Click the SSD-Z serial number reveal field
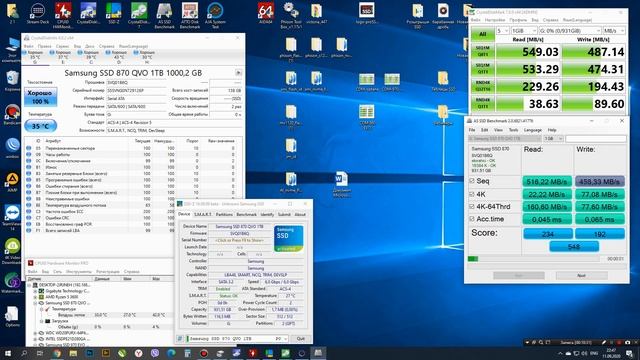The width and height of the screenshot is (640, 360). coord(240,240)
